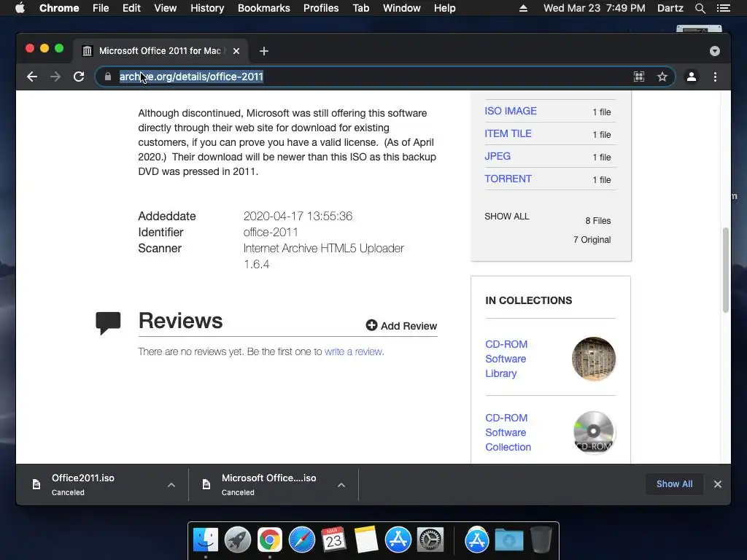This screenshot has width=747, height=560.
Task: Open the Profiles menu
Action: tap(321, 8)
